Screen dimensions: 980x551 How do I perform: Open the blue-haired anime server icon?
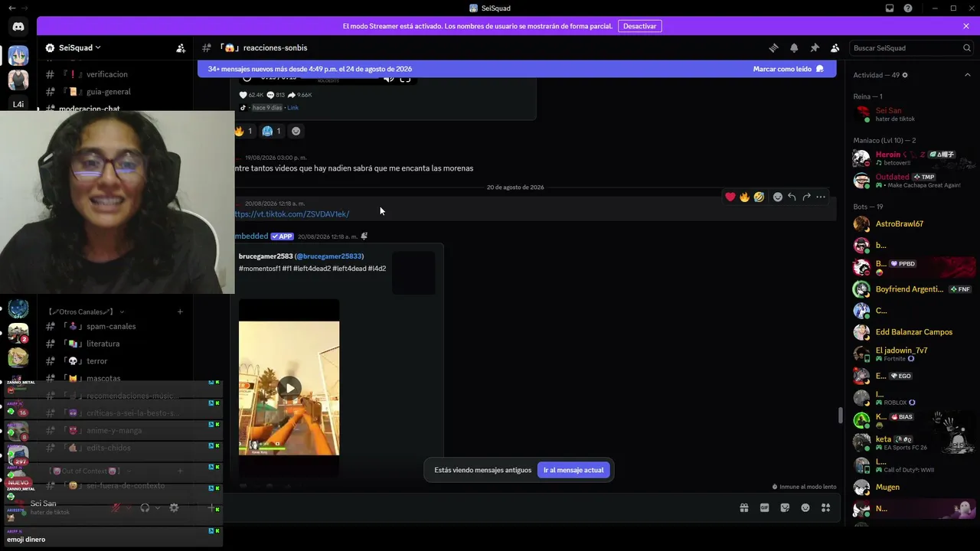tap(18, 55)
